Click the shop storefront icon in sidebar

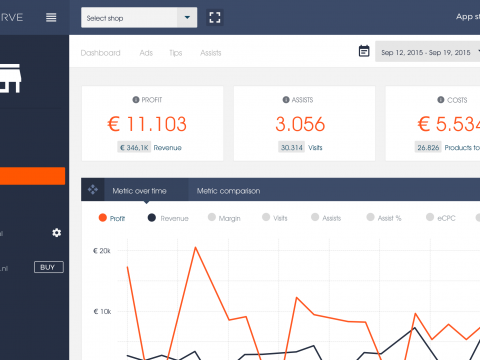pyautogui.click(x=10, y=78)
